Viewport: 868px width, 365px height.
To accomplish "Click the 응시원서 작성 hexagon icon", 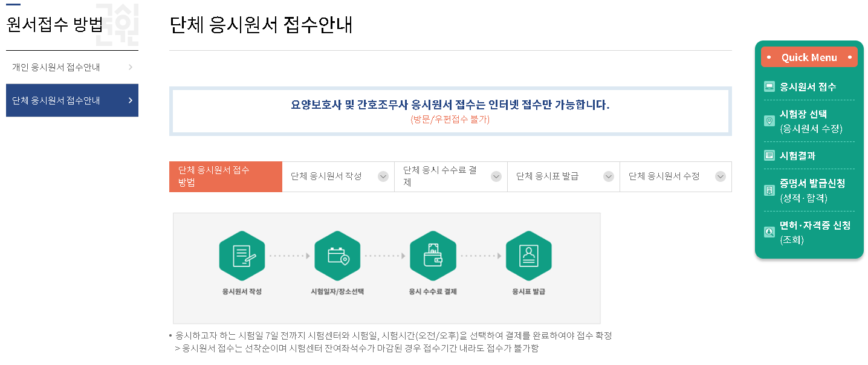I will (242, 256).
